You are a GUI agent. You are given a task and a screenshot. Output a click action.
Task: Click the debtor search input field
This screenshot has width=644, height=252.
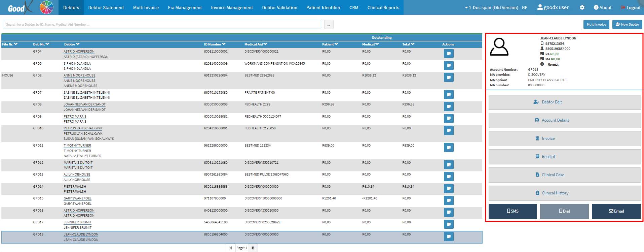click(x=162, y=24)
